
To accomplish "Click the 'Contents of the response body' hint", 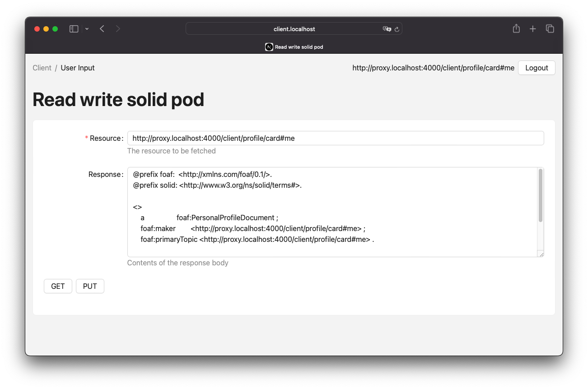I will (x=178, y=263).
